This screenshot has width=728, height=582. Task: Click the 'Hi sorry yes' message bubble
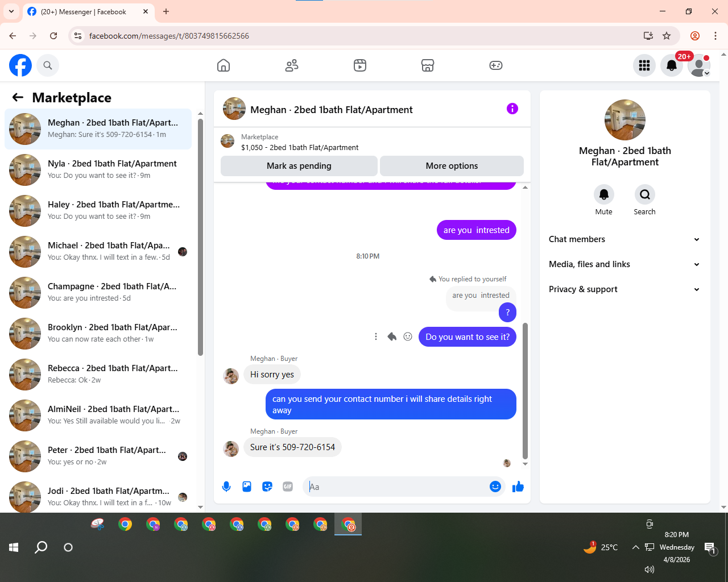coord(272,375)
